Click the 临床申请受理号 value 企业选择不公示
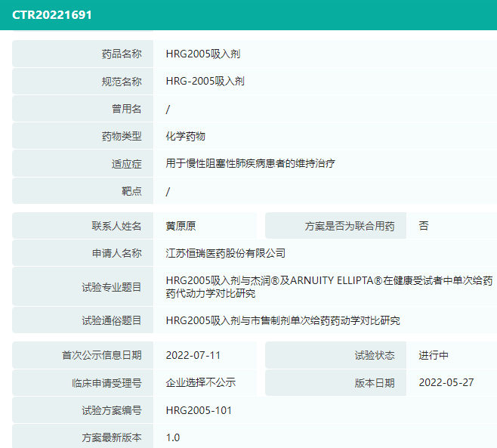 (201, 382)
